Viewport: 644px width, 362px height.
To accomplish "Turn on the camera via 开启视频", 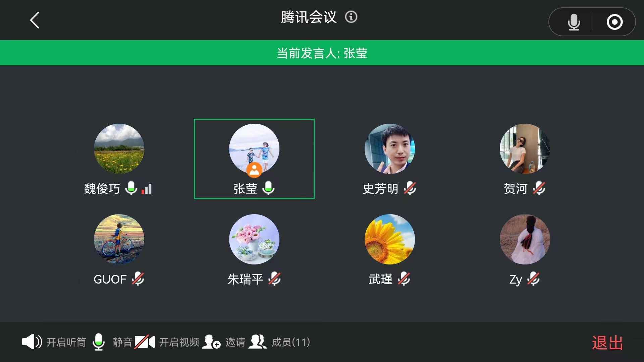I will 167,342.
